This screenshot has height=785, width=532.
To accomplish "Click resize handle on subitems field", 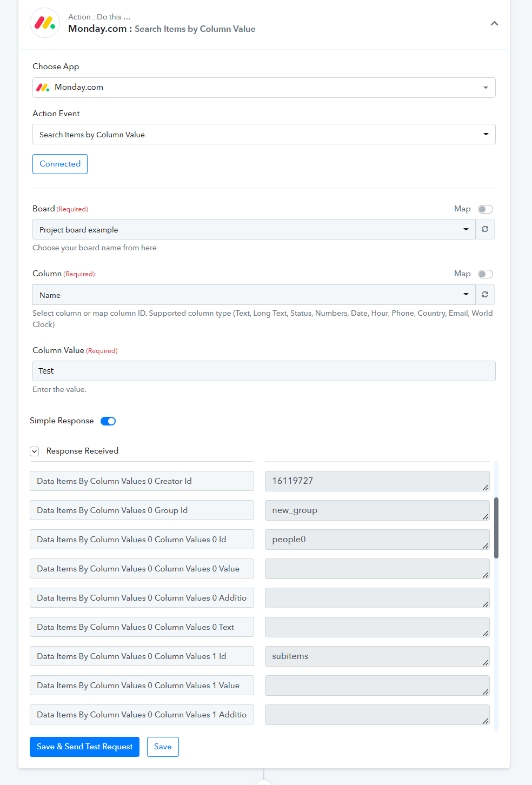I will pos(486,663).
